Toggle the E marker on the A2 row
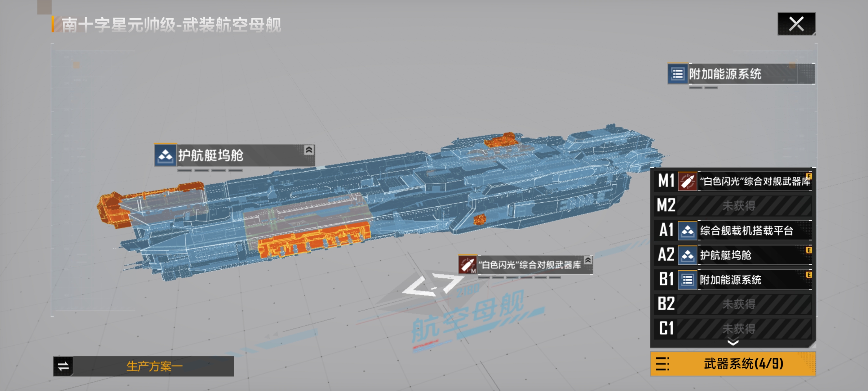 [808, 250]
